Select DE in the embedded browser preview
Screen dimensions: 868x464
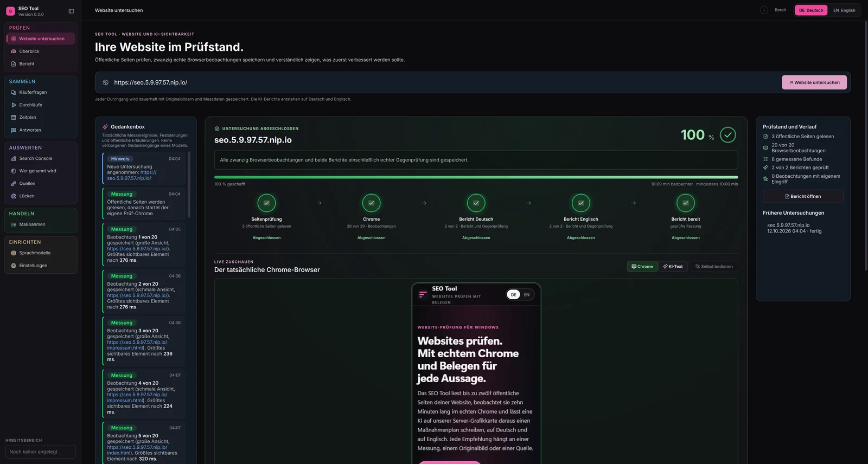click(514, 294)
